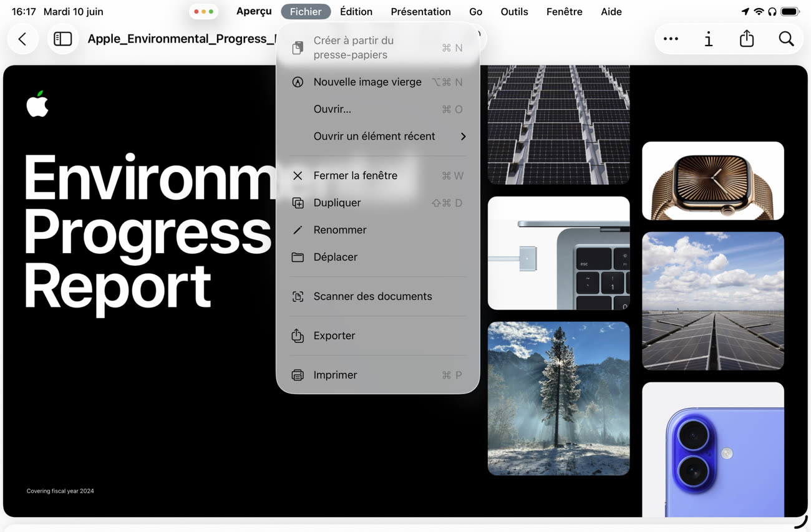Screen dimensions: 811x532
Task: Click the date Mardi 10 juin
Action: click(x=74, y=11)
